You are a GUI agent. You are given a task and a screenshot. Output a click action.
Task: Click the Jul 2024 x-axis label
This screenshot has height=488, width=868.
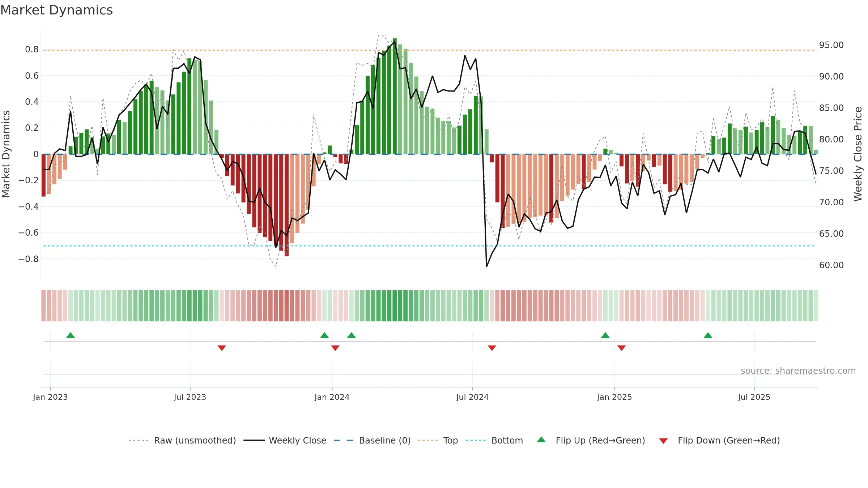pyautogui.click(x=472, y=397)
